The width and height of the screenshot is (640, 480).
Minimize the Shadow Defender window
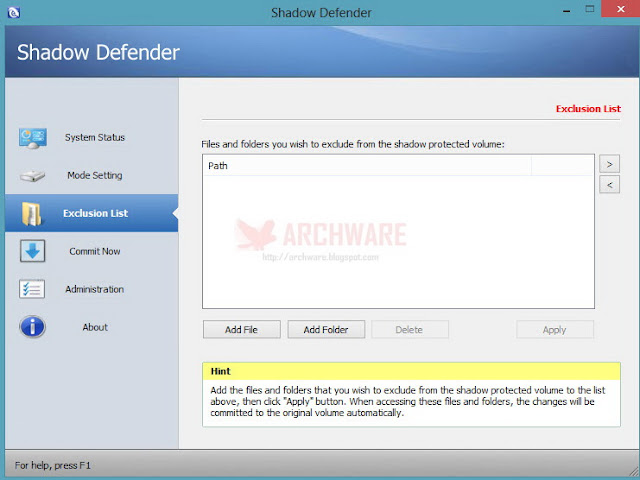click(x=567, y=10)
